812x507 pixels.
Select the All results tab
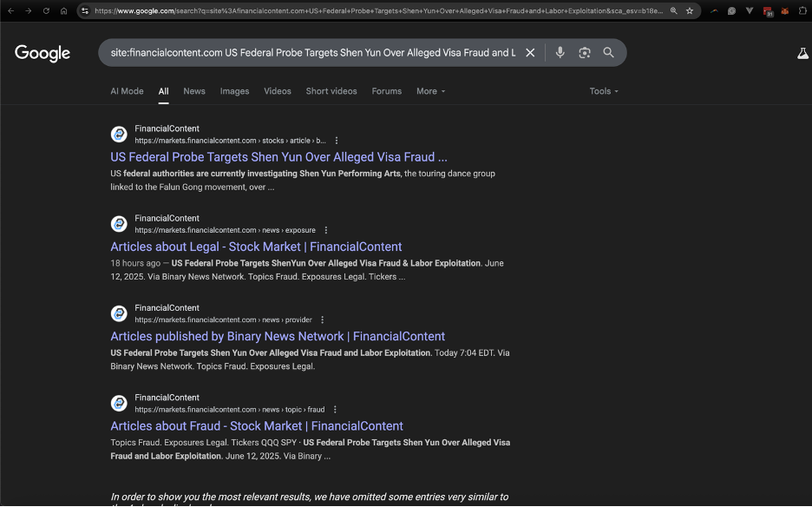(164, 91)
